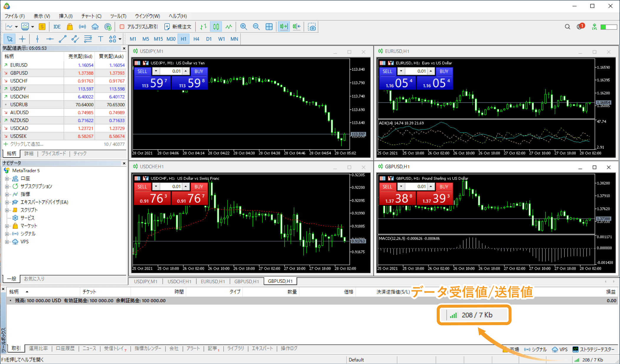The height and width of the screenshot is (364, 620).
Task: Open the ファイル(F) menu
Action: (14, 16)
